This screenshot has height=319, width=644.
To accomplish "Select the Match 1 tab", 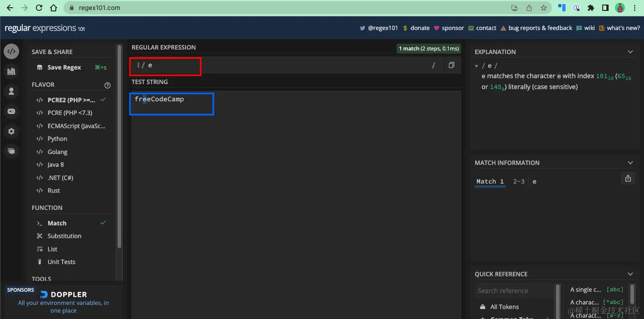I will (x=490, y=181).
